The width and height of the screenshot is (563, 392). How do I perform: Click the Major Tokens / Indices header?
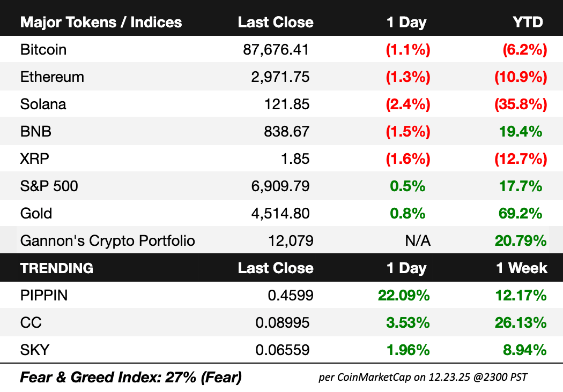click(x=101, y=22)
